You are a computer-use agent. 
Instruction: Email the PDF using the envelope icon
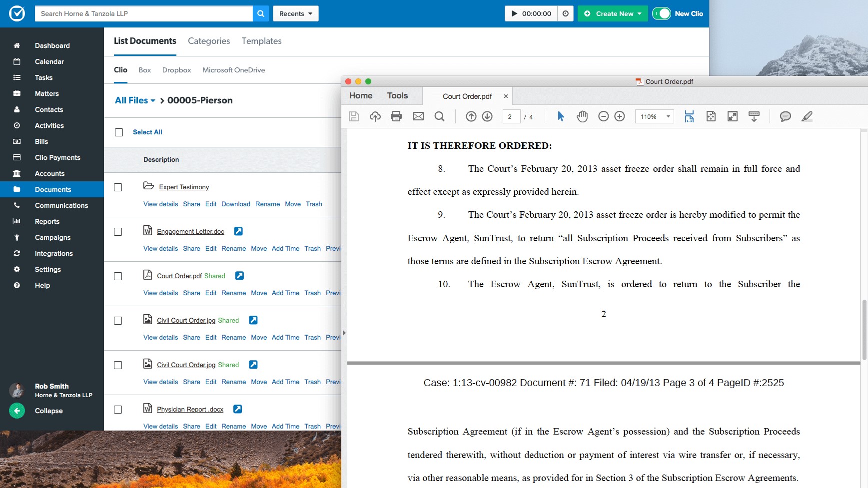[418, 116]
